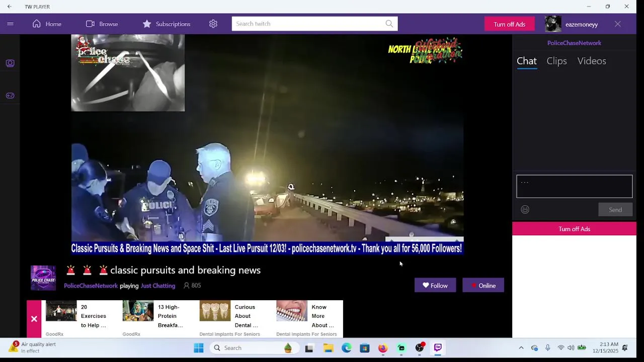The width and height of the screenshot is (644, 362).
Task: Open Microsoft Store from taskbar
Action: [x=365, y=348]
